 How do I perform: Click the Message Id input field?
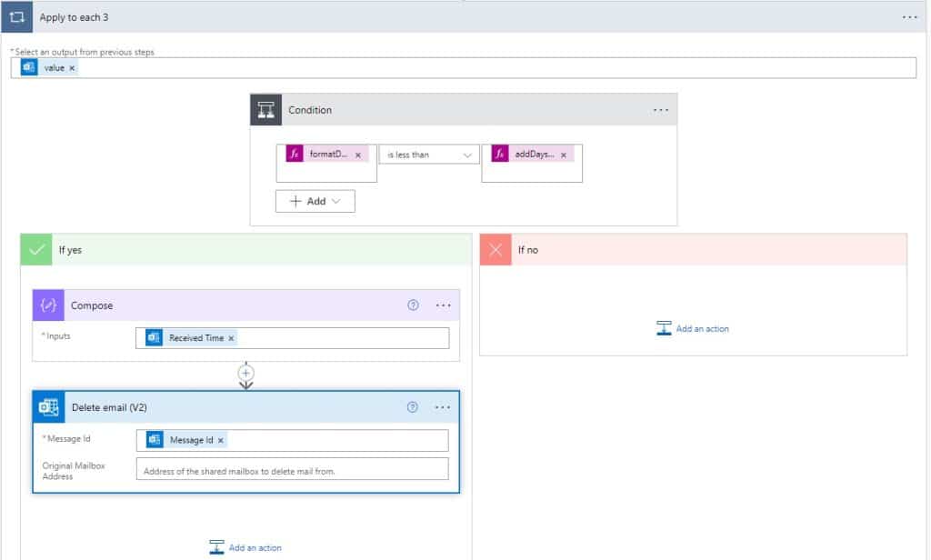coord(292,440)
